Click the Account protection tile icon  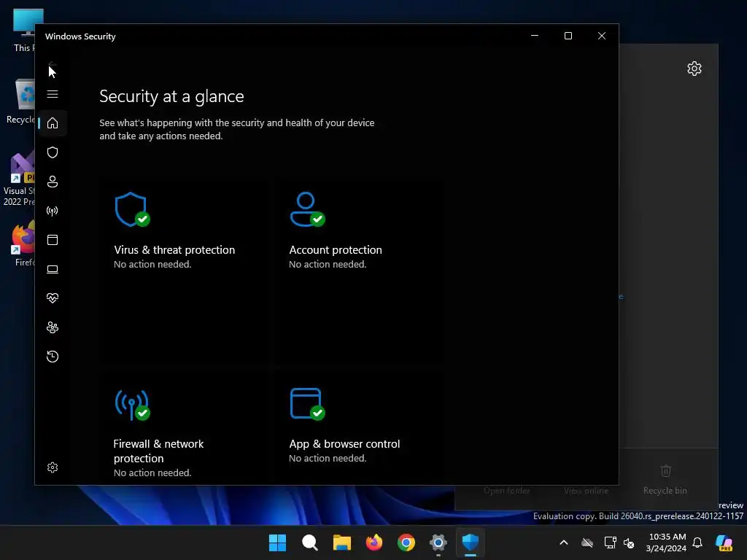coord(307,209)
